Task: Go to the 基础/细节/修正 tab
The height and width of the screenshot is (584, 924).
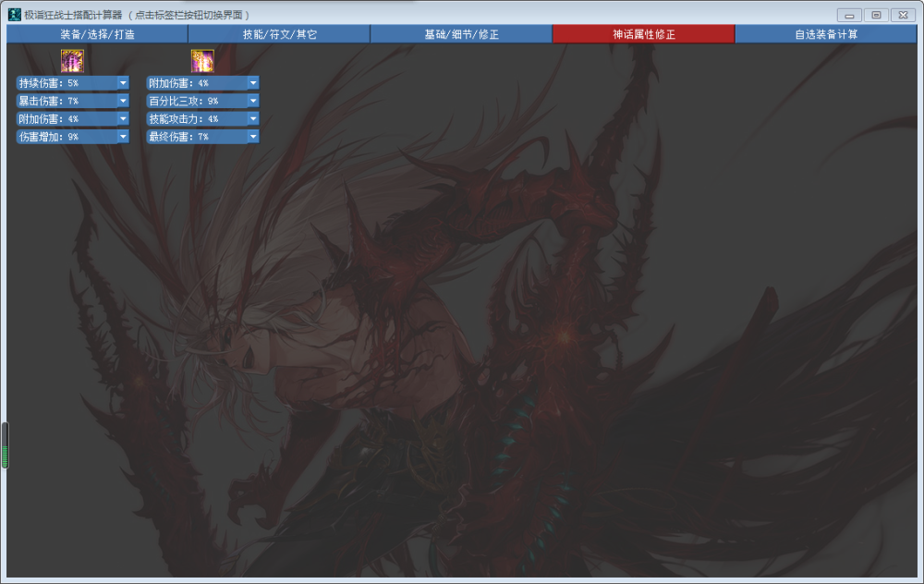Action: click(461, 34)
